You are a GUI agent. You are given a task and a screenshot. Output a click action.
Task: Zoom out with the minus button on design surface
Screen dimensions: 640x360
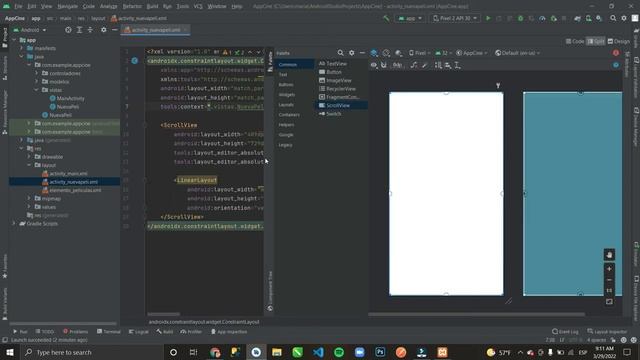click(x=609, y=280)
